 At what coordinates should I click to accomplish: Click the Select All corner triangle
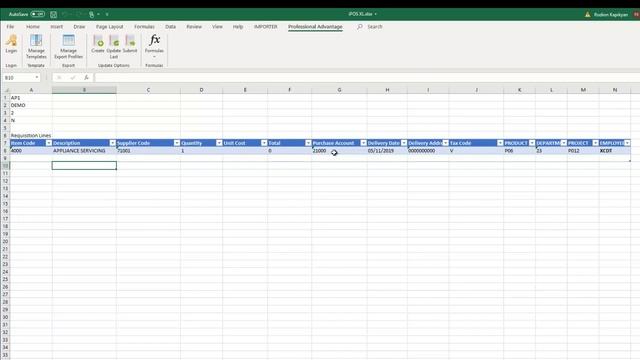[x=6, y=90]
